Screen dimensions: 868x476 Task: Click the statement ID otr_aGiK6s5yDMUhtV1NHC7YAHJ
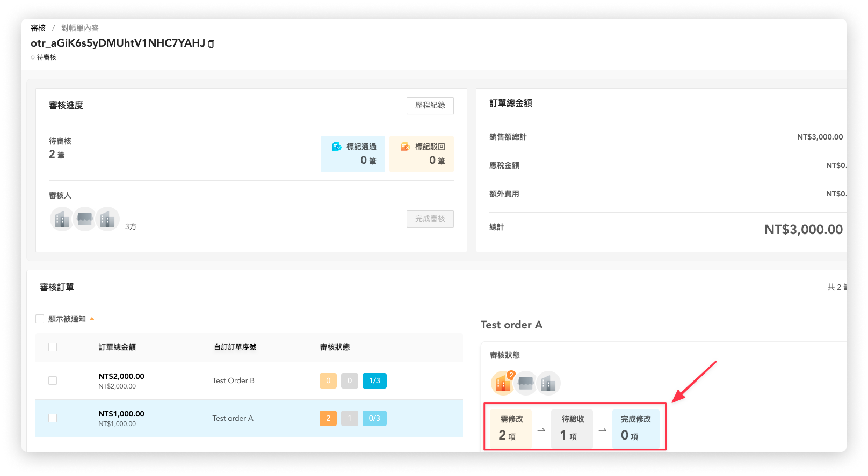[x=118, y=43]
